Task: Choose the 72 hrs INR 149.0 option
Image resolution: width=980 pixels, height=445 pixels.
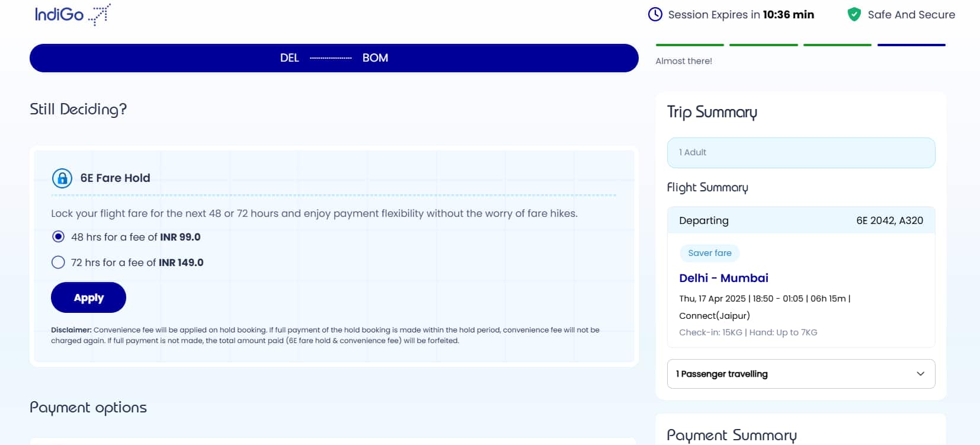Action: [58, 262]
